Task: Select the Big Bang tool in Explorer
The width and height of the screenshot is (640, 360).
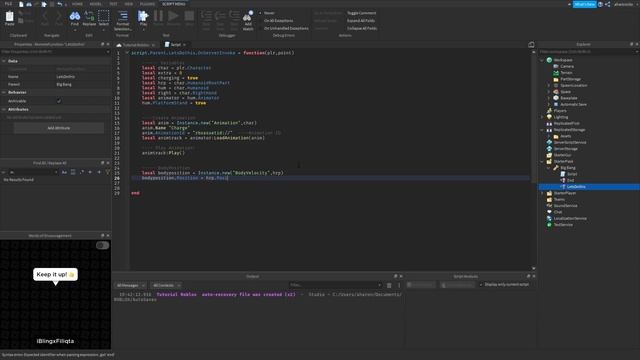Action: [x=567, y=168]
